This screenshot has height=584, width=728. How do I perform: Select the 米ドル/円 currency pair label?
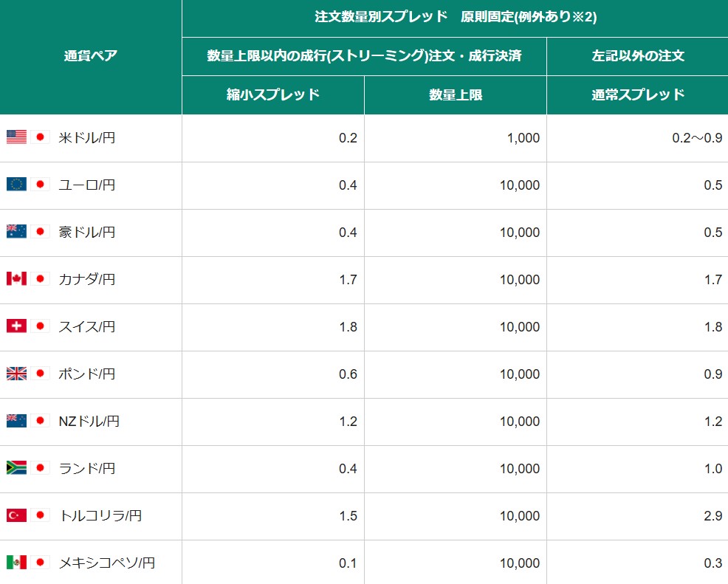(x=87, y=138)
